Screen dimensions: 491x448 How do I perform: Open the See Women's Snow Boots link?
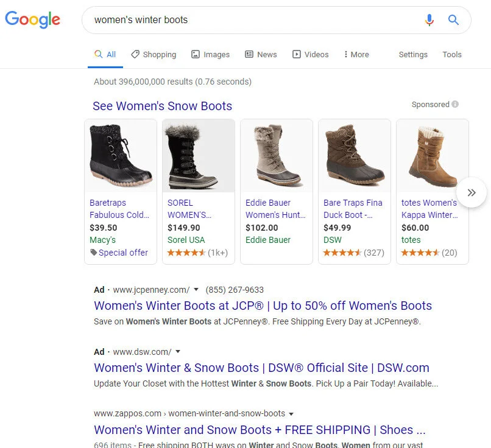point(161,106)
